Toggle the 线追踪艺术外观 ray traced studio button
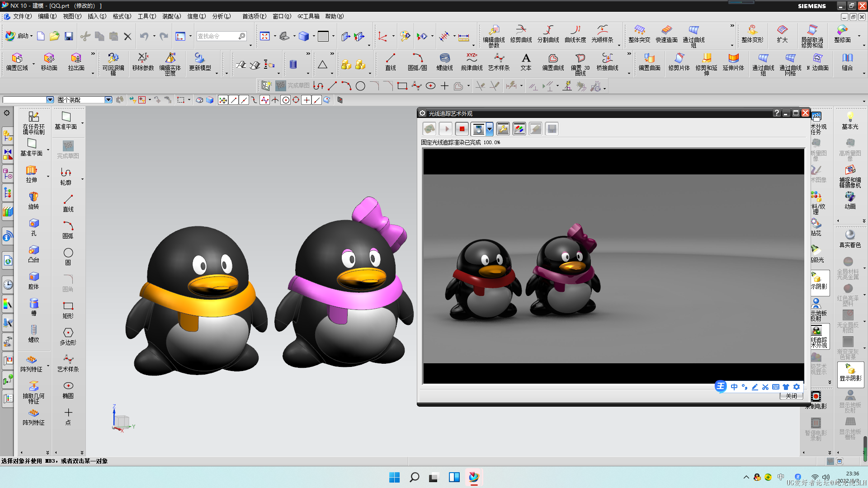This screenshot has height=488, width=868. click(x=820, y=336)
